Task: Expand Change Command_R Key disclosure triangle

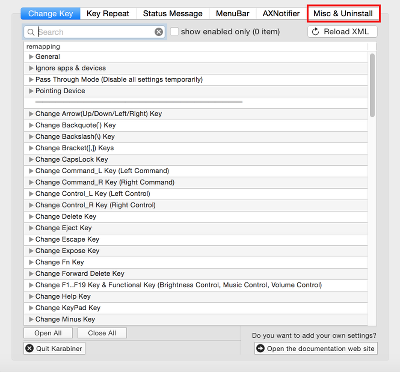Action: click(31, 182)
